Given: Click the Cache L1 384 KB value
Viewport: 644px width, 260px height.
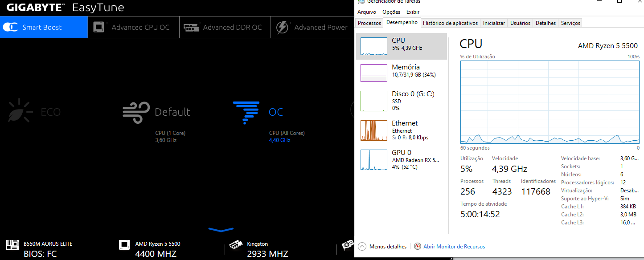Looking at the screenshot, I should 628,207.
